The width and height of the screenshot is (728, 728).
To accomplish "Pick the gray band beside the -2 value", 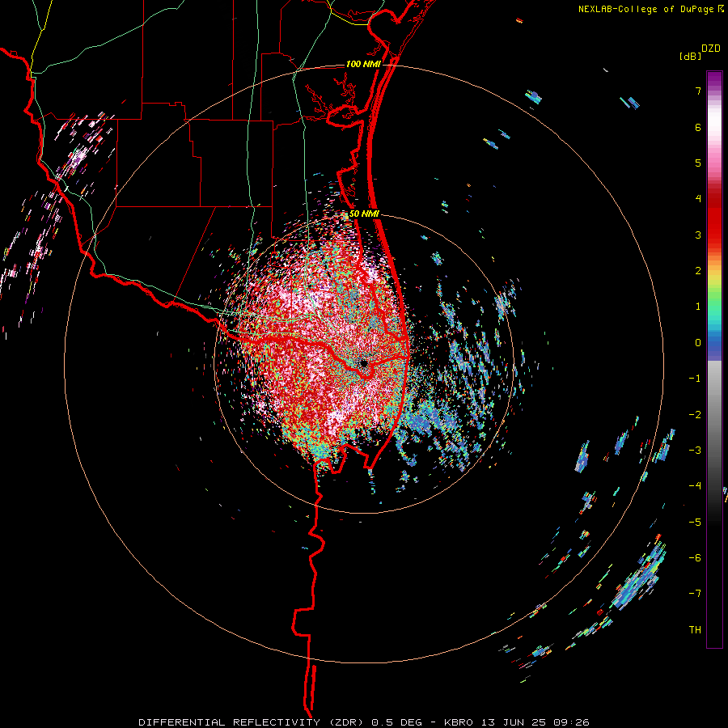I will pyautogui.click(x=714, y=415).
